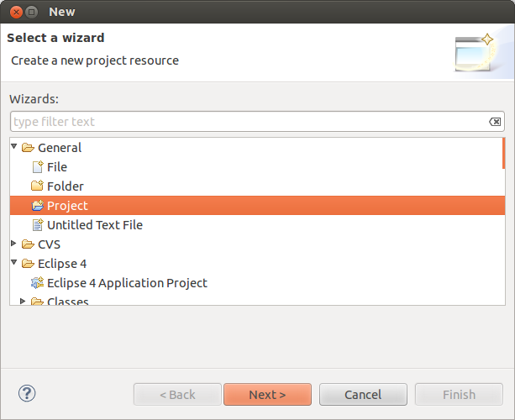
Task: Collapse the General category
Action: point(14,147)
